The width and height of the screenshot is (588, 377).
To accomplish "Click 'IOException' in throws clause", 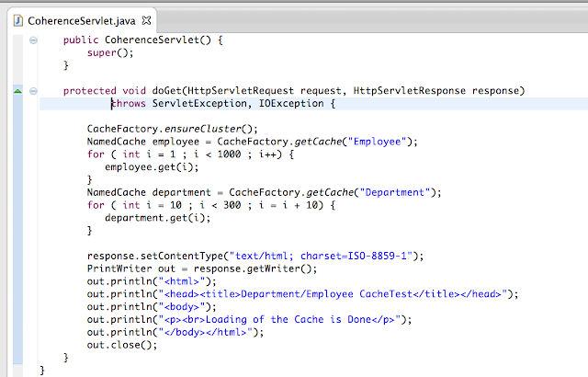I will 291,104.
